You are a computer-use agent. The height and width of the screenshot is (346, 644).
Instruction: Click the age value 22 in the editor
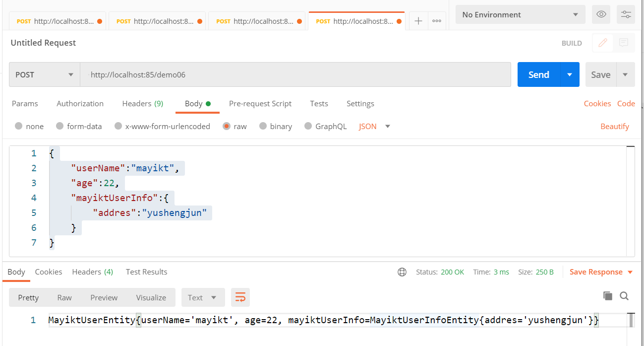[x=109, y=183]
